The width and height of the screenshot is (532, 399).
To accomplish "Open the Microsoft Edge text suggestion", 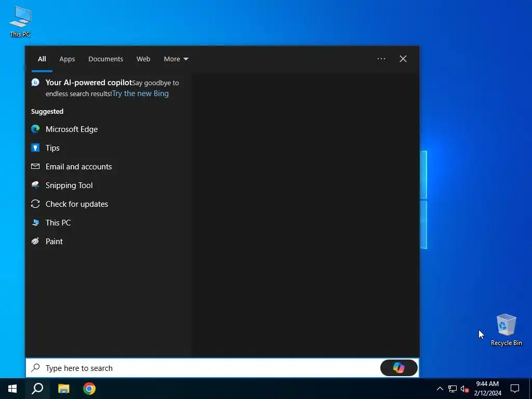I will click(x=72, y=129).
